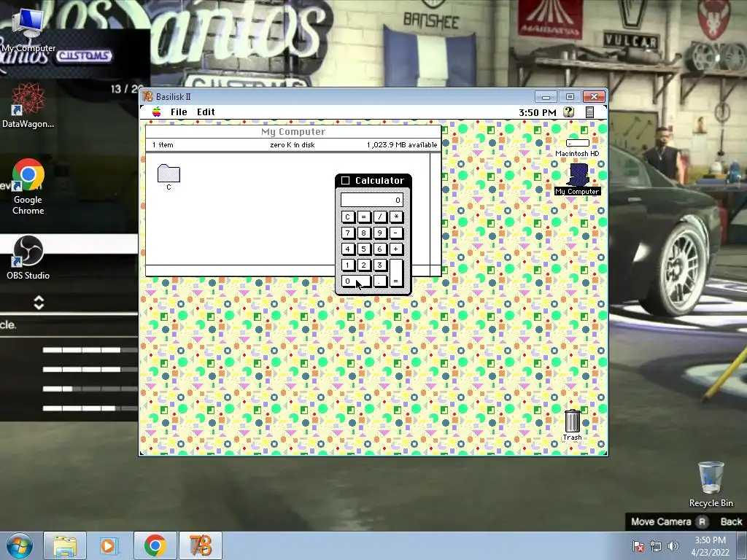Click the 7 key on Calculator
The height and width of the screenshot is (560, 747).
tap(348, 233)
